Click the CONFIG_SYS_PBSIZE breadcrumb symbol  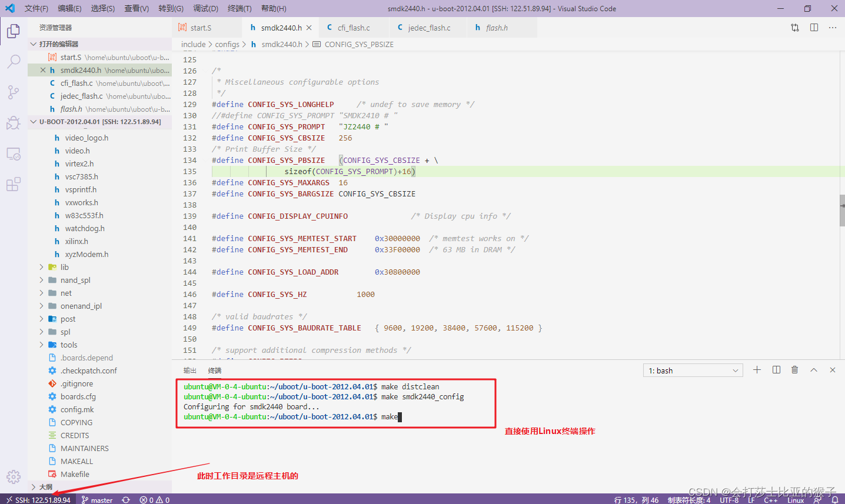pos(359,44)
